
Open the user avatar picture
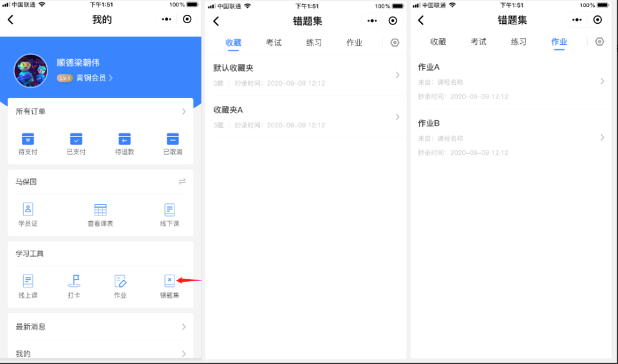coord(31,71)
